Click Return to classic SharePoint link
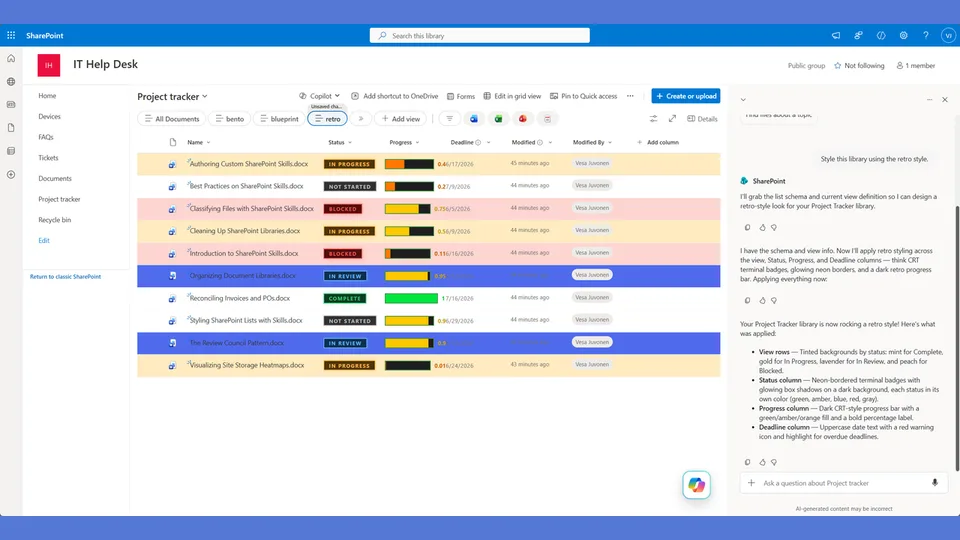 (x=66, y=277)
